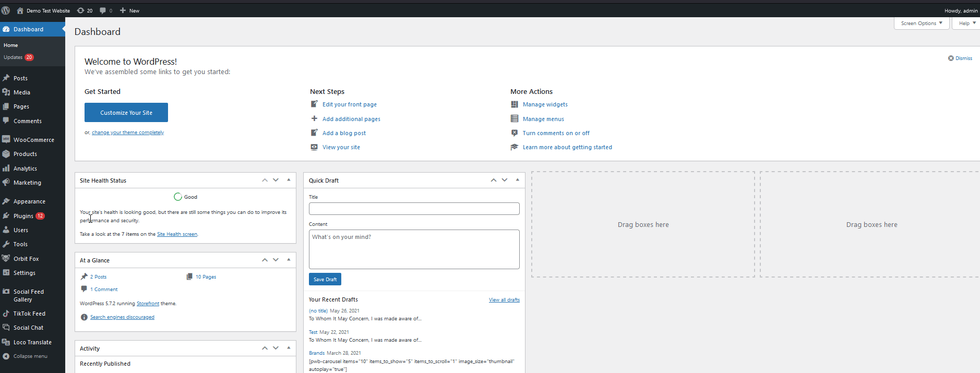Open the 10 Pages link

206,277
